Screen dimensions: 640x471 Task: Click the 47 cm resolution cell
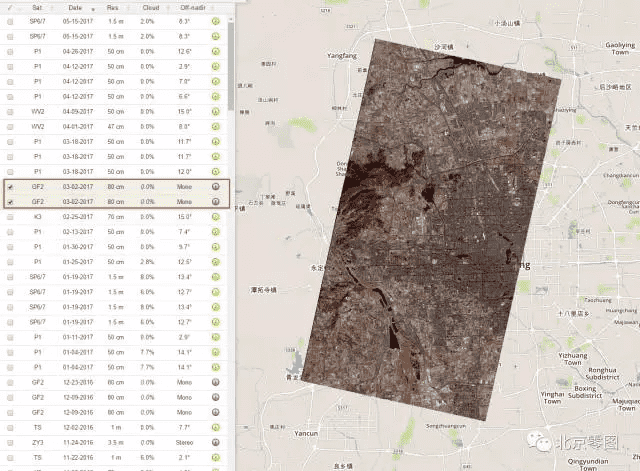coord(116,127)
